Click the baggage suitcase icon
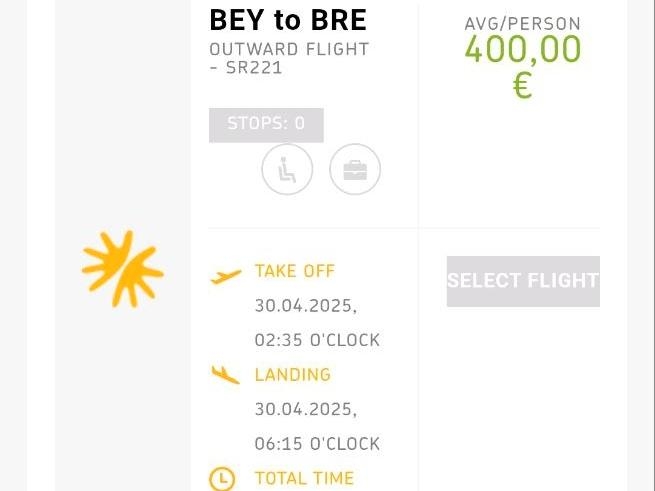This screenshot has height=491, width=655. click(355, 169)
